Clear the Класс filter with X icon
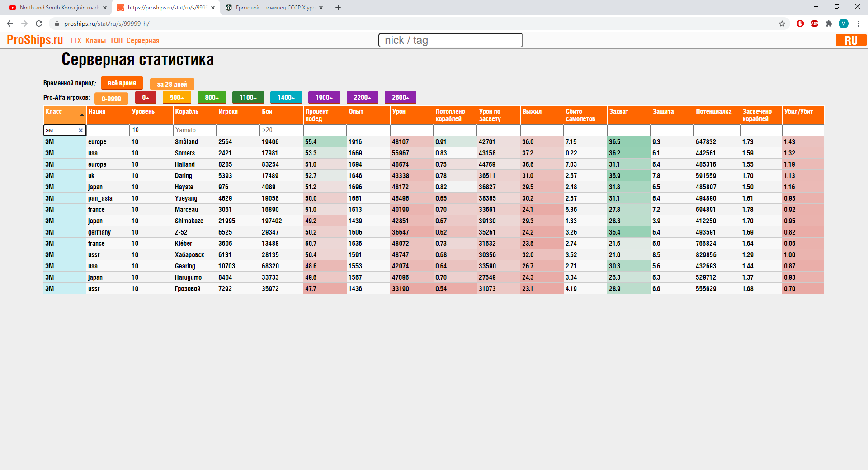Screen dimensions: 868x470 tap(80, 130)
